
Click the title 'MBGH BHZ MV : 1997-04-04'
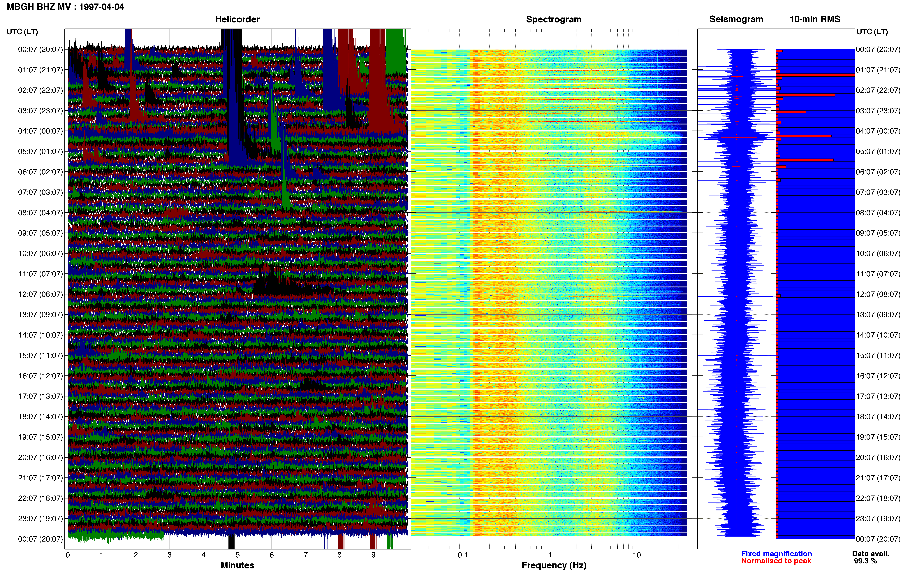65,7
